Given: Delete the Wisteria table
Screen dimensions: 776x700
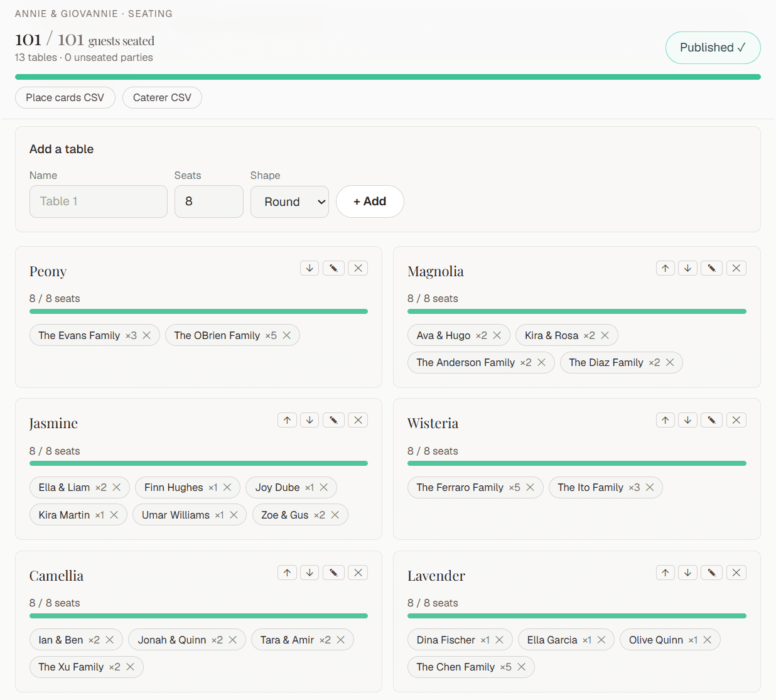Looking at the screenshot, I should (x=736, y=420).
